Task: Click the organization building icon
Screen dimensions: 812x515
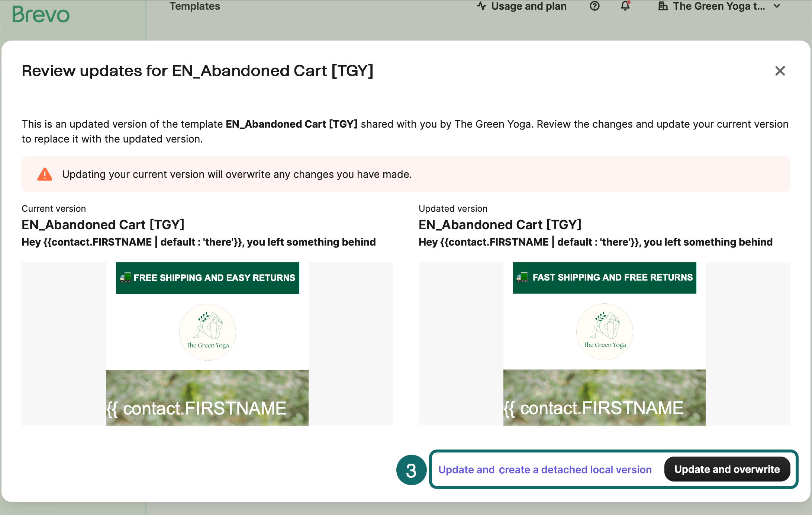Action: coord(663,6)
